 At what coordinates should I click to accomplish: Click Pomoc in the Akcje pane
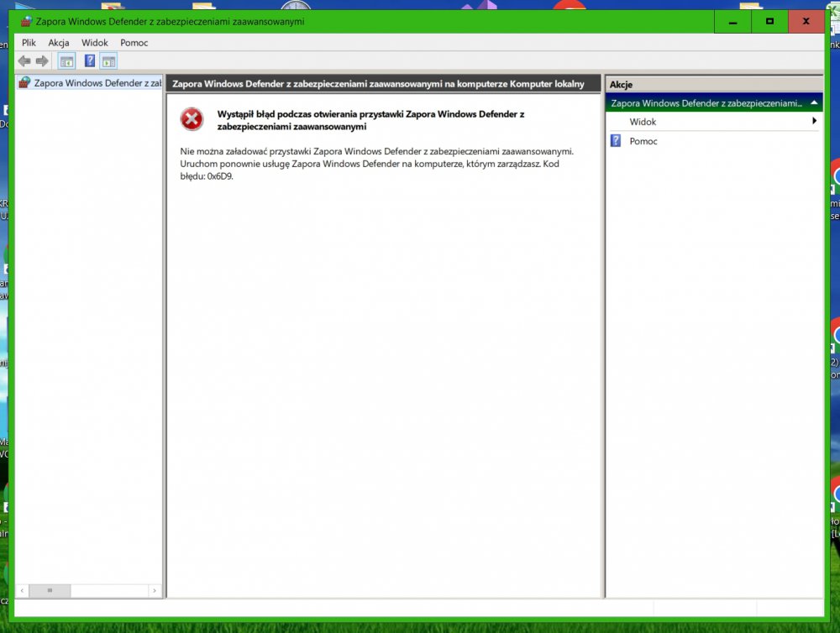pyautogui.click(x=643, y=141)
